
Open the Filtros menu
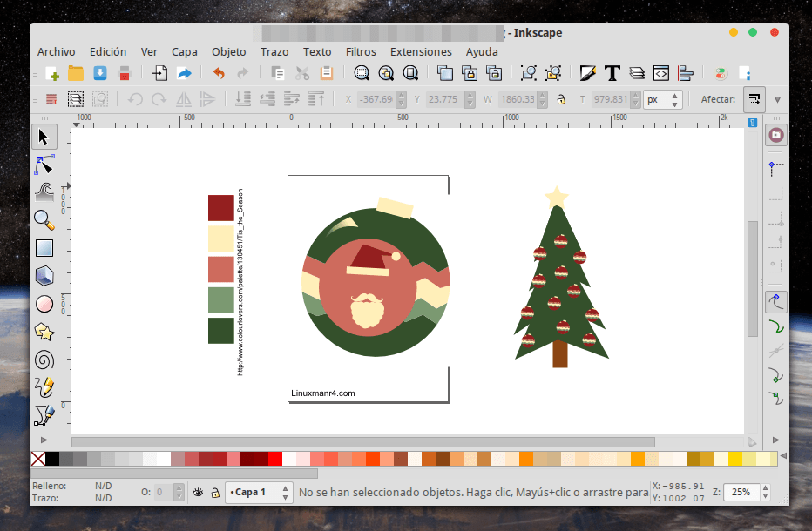[x=361, y=51]
